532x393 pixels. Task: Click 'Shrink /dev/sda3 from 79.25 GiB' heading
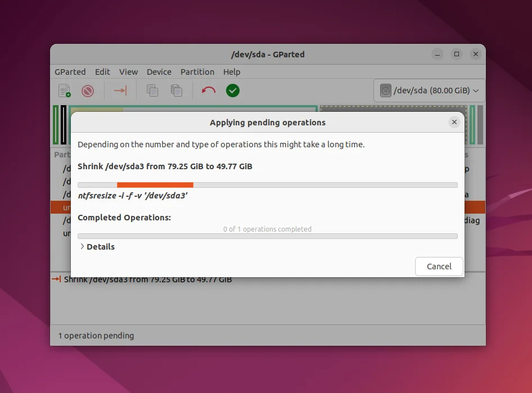pos(165,166)
